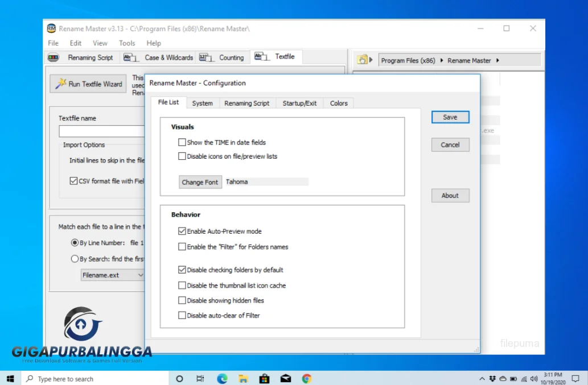Click the folder browse icon in path bar
The height and width of the screenshot is (385, 588).
362,60
